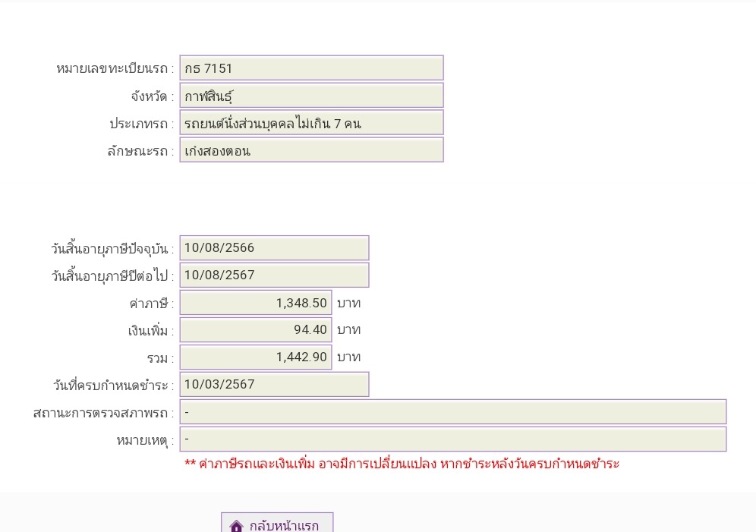Click the current tax expiry field 10/08/2566
The width and height of the screenshot is (756, 532).
point(274,247)
